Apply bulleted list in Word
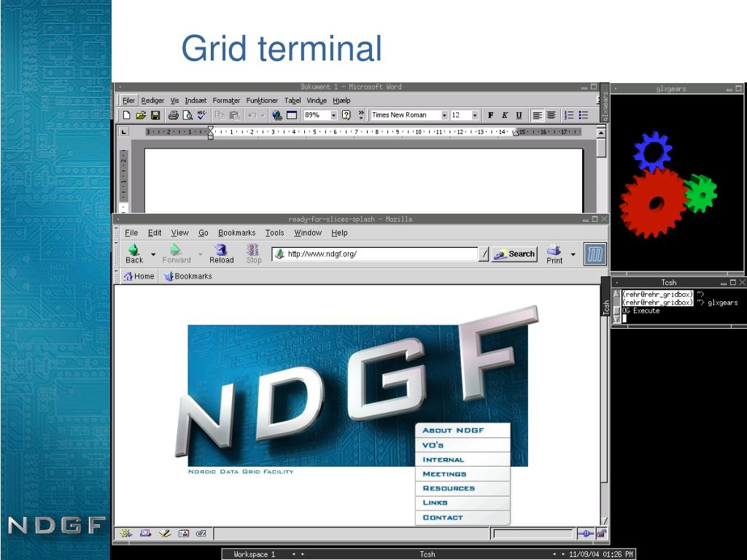This screenshot has width=747, height=560. [584, 115]
